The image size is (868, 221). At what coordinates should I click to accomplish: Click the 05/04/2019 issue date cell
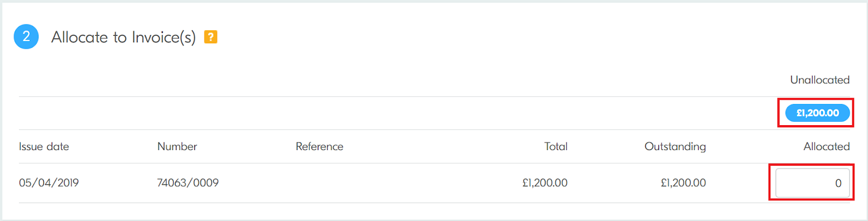pyautogui.click(x=49, y=183)
